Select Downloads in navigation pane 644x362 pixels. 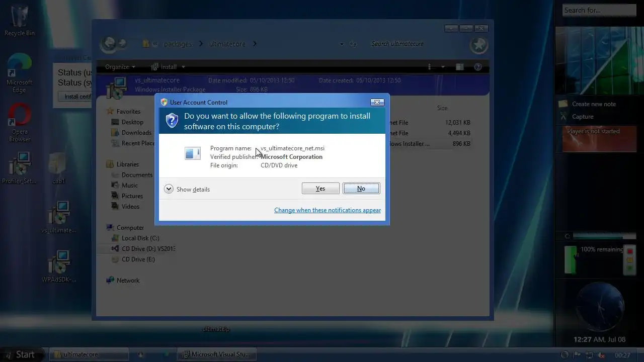click(x=136, y=133)
